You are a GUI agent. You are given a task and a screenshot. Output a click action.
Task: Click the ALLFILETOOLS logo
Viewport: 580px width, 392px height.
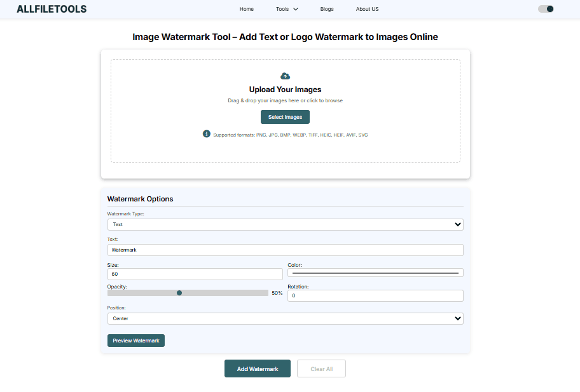coord(52,9)
